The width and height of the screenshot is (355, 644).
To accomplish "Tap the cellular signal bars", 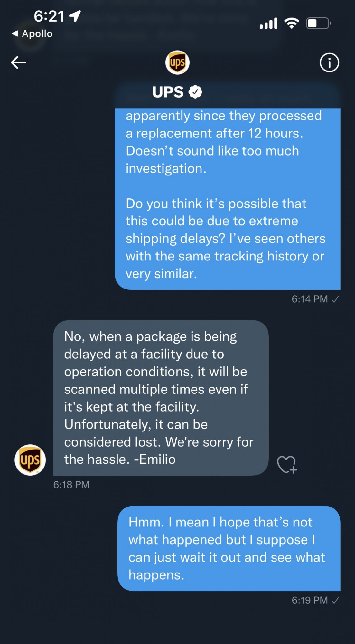I will pos(268,23).
